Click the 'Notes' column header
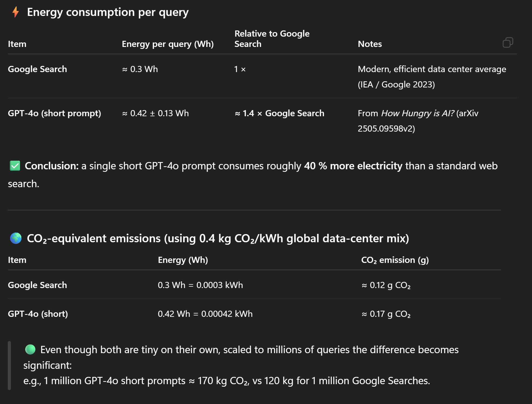Viewport: 532px width, 404px height. pyautogui.click(x=370, y=44)
